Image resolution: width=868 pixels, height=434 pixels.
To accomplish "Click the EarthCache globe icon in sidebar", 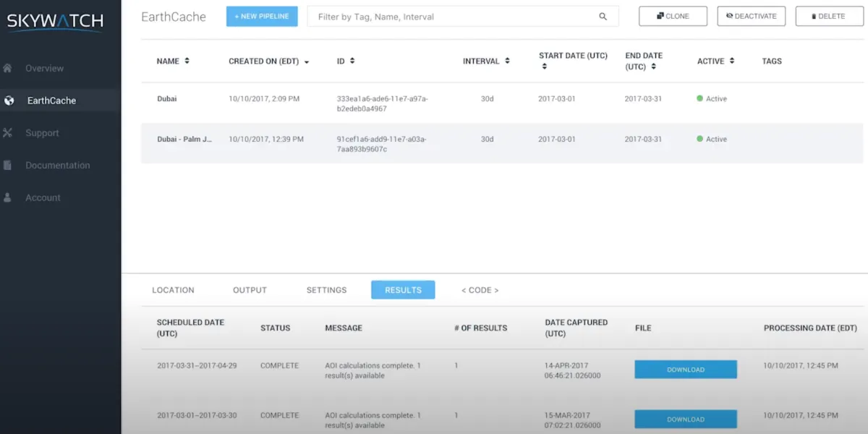I will point(9,101).
